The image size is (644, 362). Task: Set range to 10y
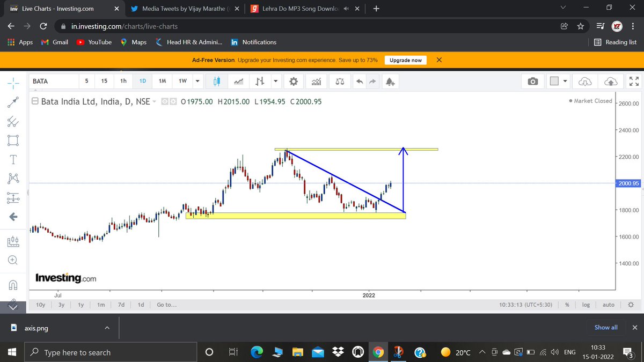[40, 305]
